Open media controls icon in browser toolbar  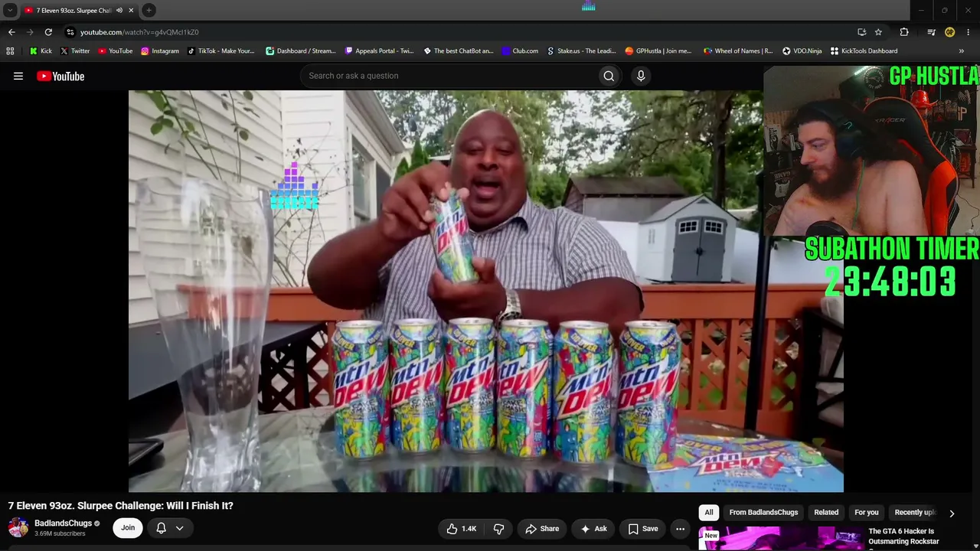(x=931, y=32)
